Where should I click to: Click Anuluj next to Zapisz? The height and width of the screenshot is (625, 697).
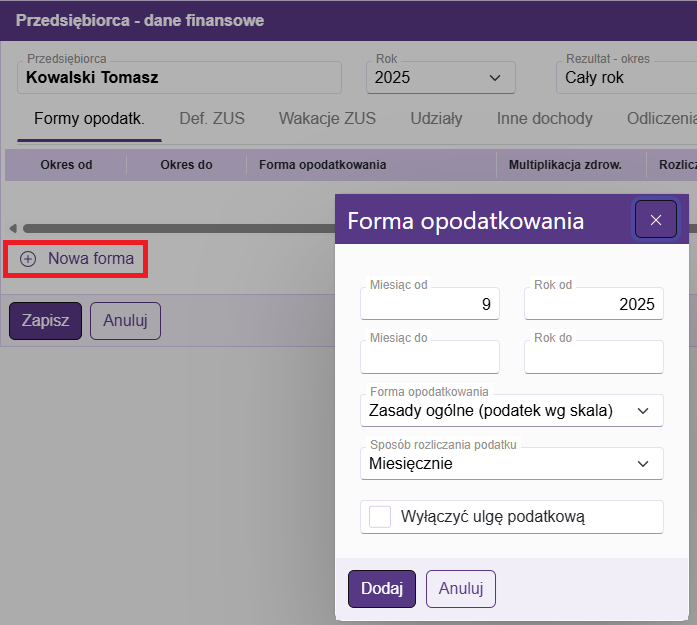pyautogui.click(x=125, y=321)
